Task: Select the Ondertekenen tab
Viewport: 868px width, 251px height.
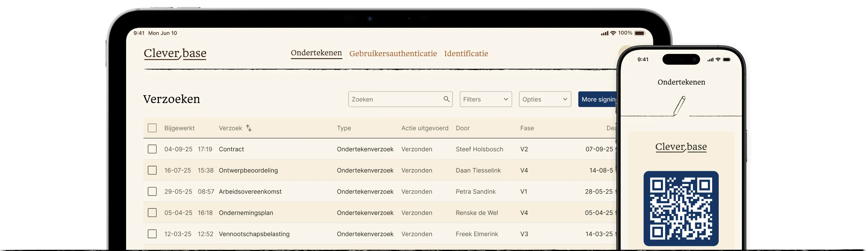Action: click(316, 53)
